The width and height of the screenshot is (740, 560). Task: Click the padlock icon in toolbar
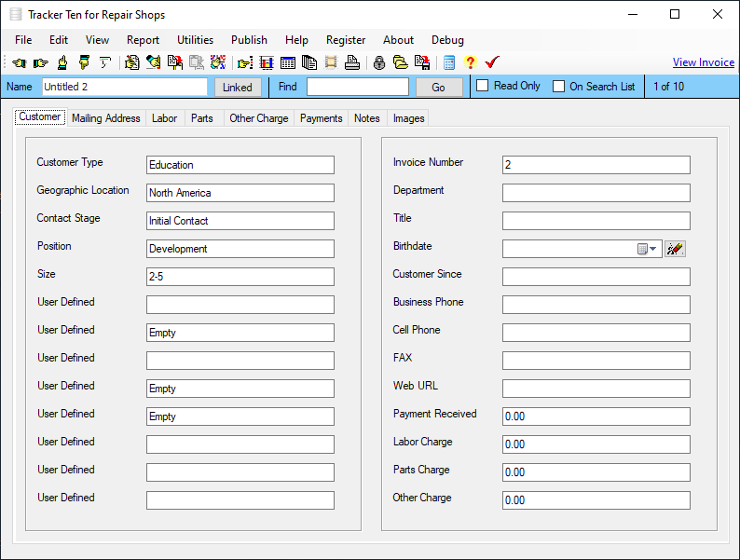click(x=378, y=63)
